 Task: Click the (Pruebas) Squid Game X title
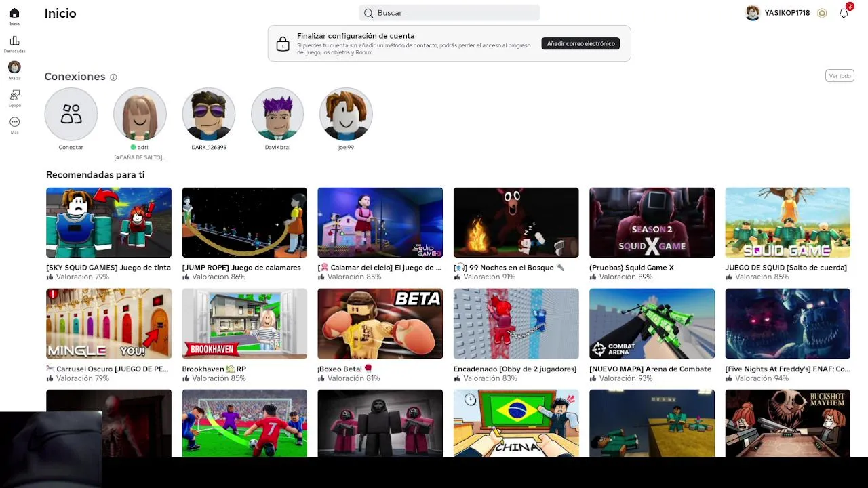pyautogui.click(x=631, y=268)
